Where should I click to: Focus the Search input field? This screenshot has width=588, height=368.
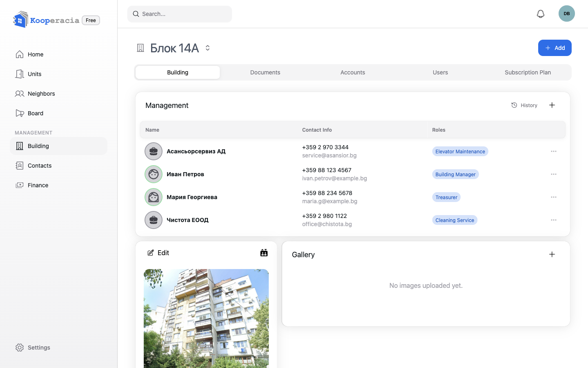[180, 14]
